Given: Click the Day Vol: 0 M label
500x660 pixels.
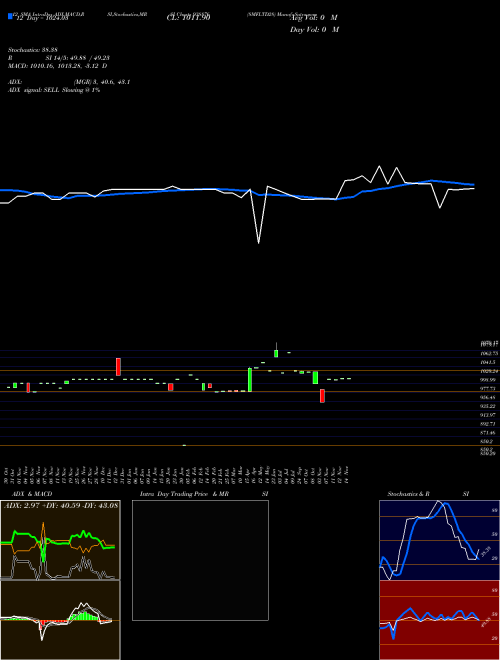Looking at the screenshot, I should pos(314,29).
